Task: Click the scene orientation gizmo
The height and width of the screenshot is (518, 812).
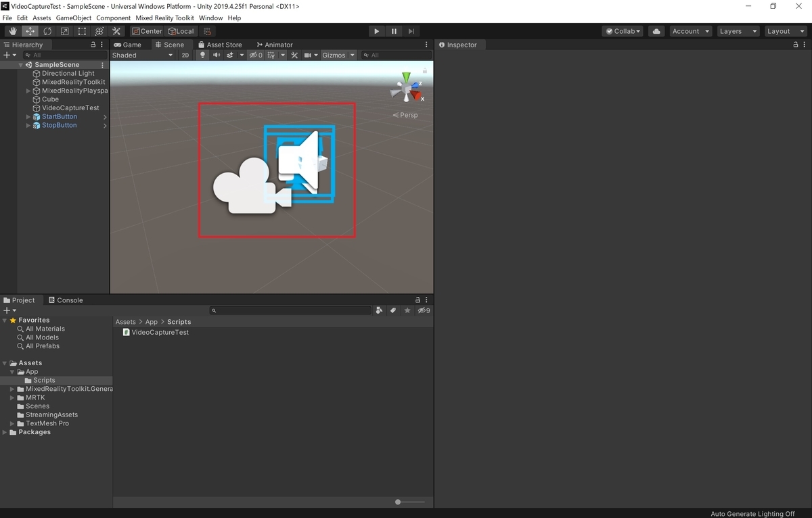Action: click(x=407, y=88)
